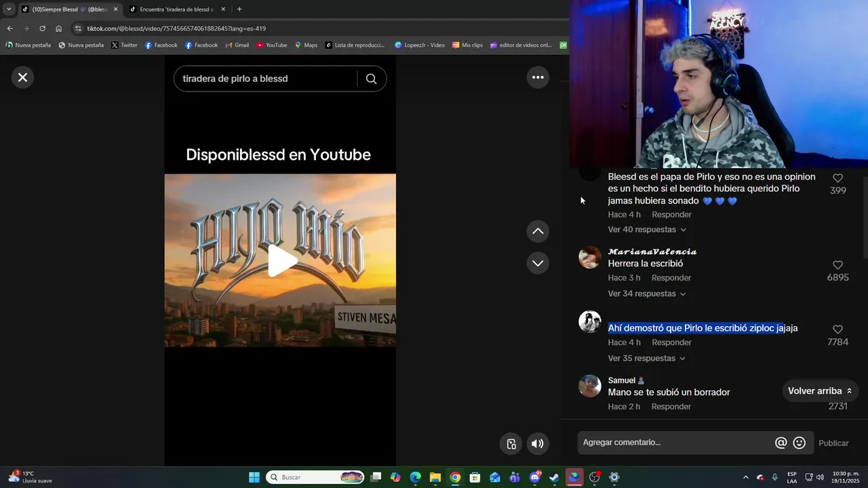Open the taskbar volume control
The image size is (868, 488).
(x=820, y=477)
